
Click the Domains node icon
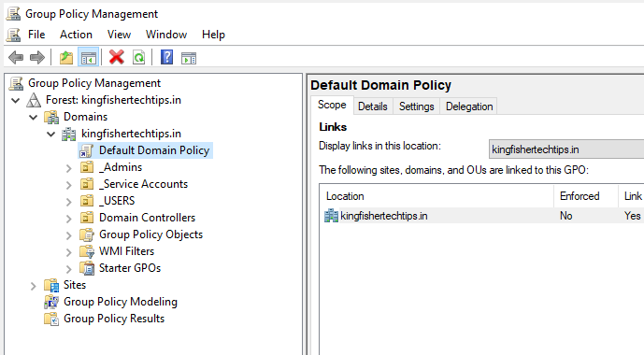pyautogui.click(x=51, y=118)
